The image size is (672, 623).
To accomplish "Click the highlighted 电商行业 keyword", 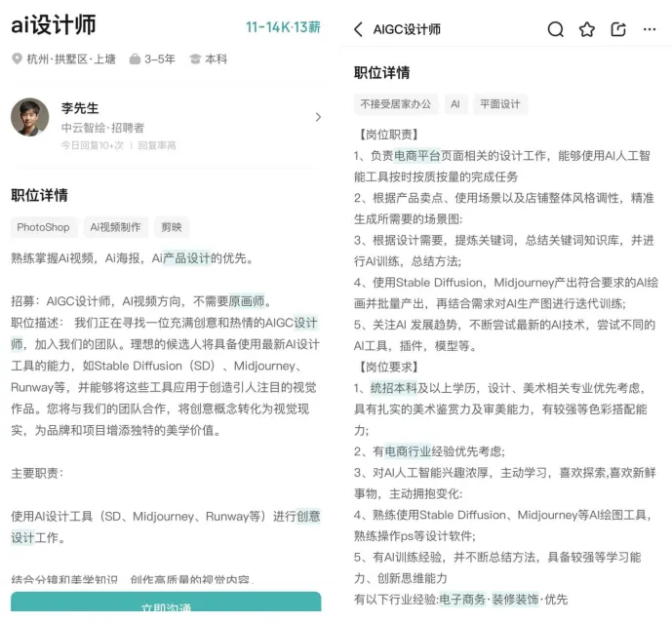I will pos(408,451).
